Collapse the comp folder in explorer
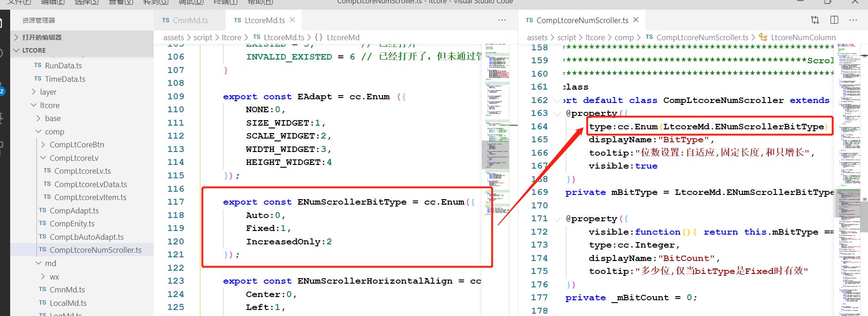The image size is (868, 316). pos(38,131)
